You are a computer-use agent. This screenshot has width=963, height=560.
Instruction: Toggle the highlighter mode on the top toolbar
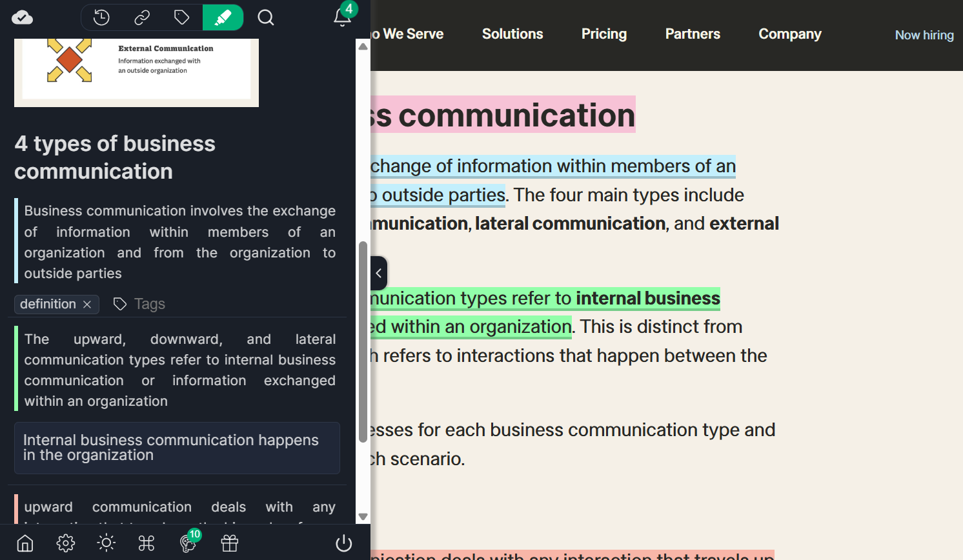click(223, 17)
